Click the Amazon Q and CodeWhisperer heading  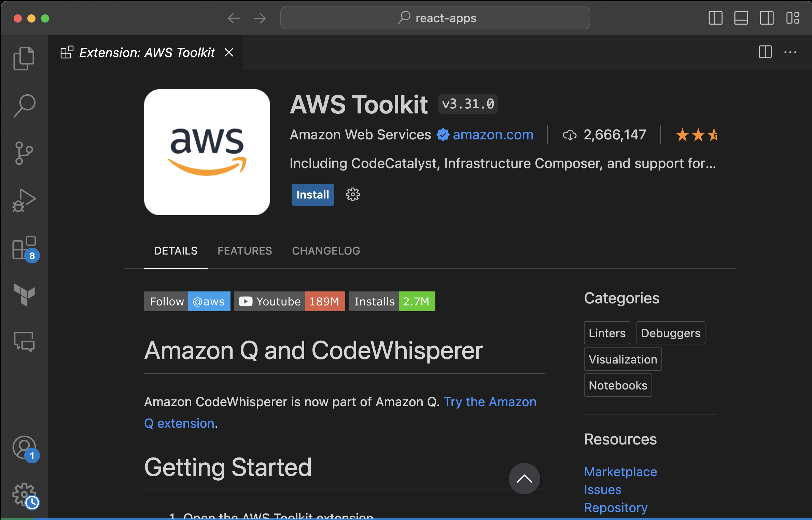[313, 351]
